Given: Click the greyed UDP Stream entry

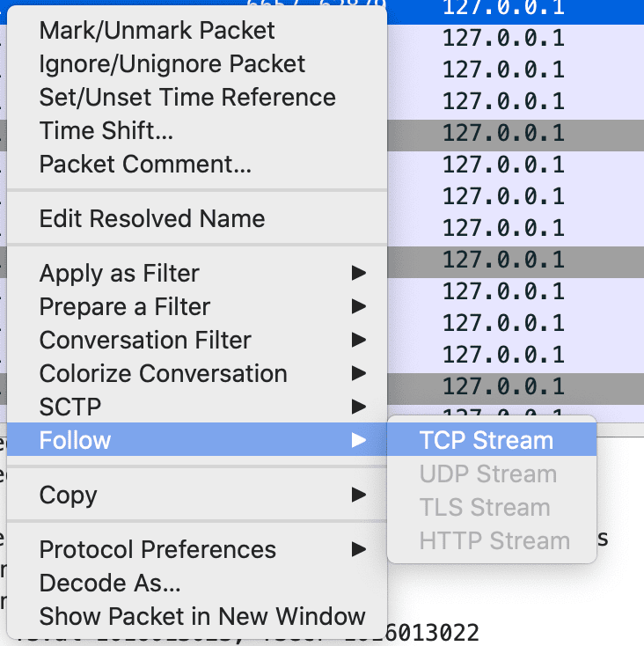Looking at the screenshot, I should (488, 473).
